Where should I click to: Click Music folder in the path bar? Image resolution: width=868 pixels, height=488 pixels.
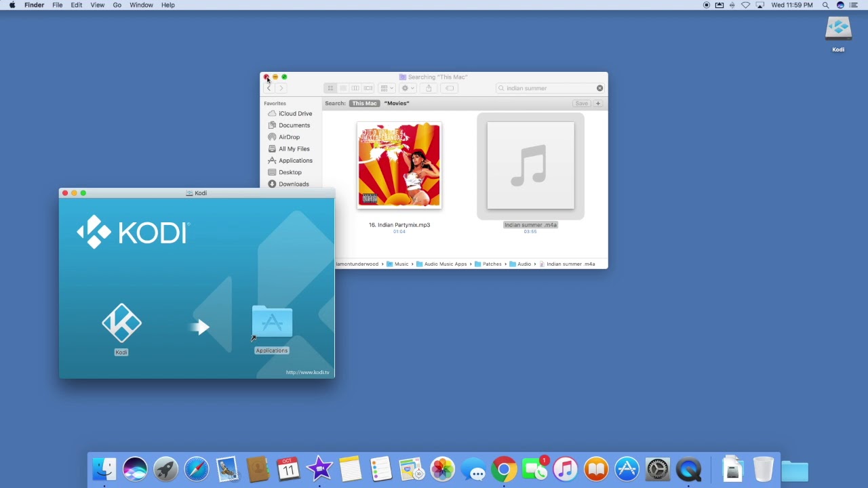point(397,264)
